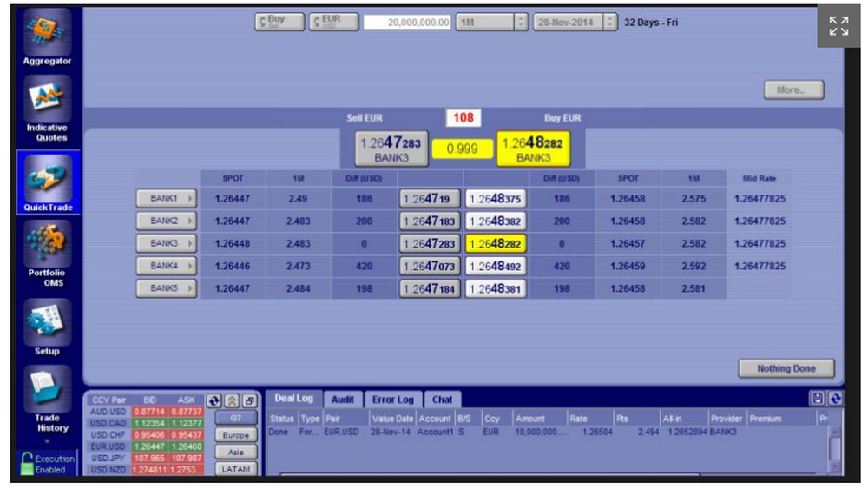Hit BANK5 buy price 1.2648381
The image size is (868, 489).
click(x=496, y=289)
